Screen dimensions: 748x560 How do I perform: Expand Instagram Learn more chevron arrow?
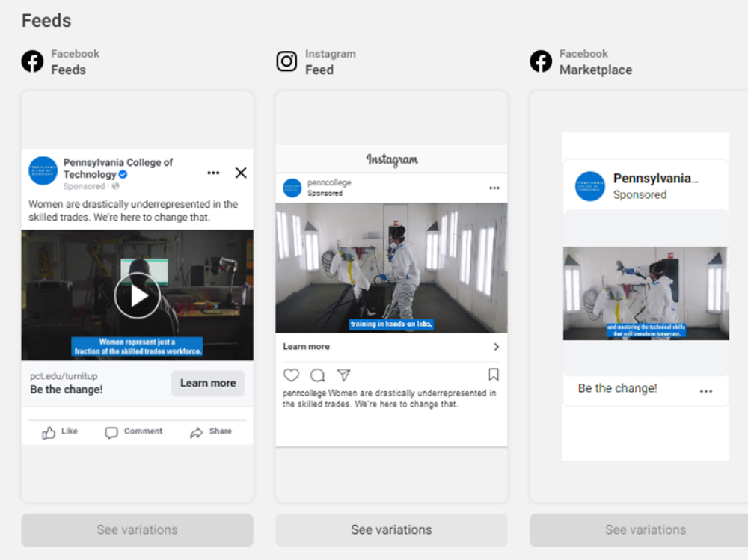(496, 347)
